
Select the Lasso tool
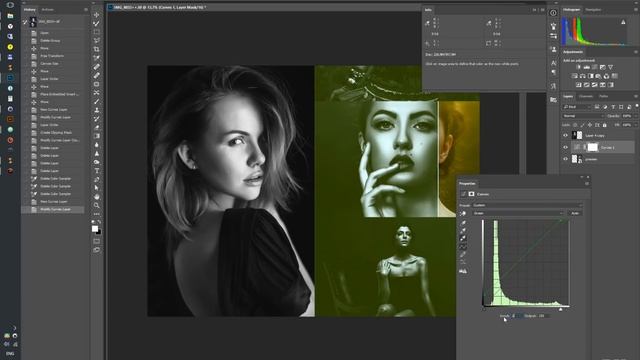97,40
